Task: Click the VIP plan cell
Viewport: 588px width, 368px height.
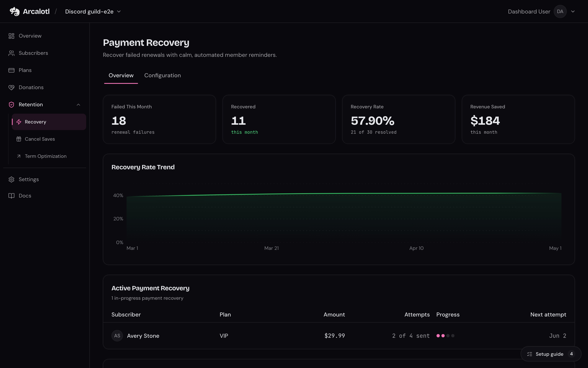Action: pos(224,336)
